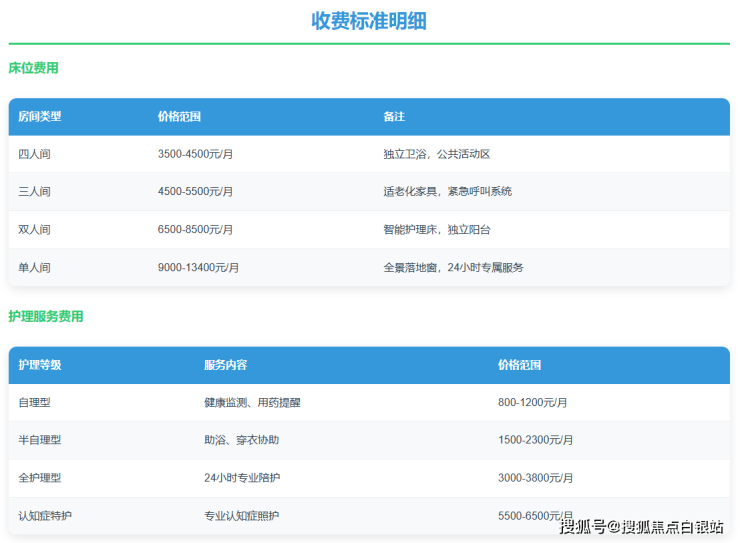The image size is (740, 543).
Task: Select the 床位费用 section heading
Action: point(33,68)
